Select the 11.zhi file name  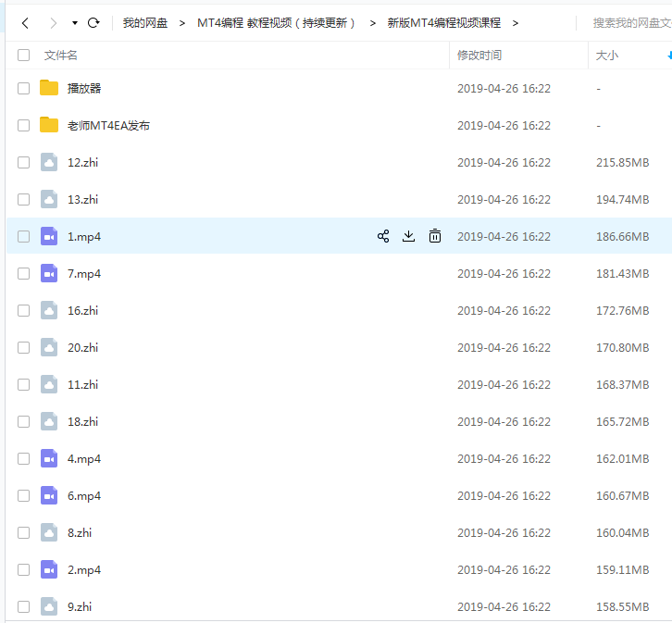coord(82,385)
